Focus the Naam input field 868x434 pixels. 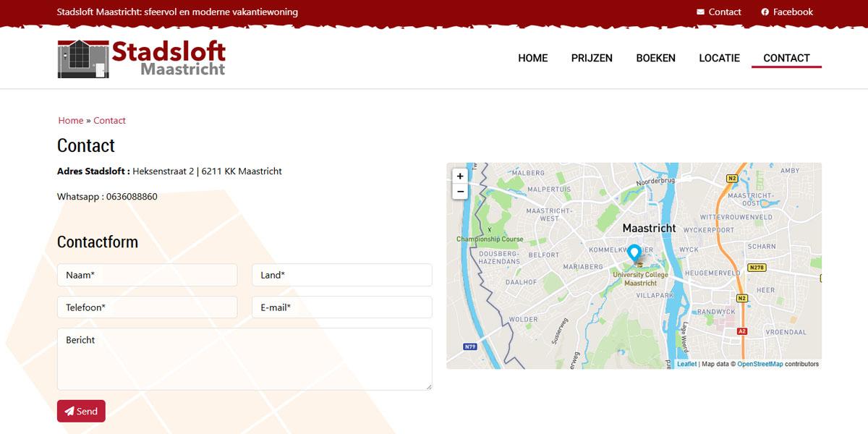[x=147, y=275]
